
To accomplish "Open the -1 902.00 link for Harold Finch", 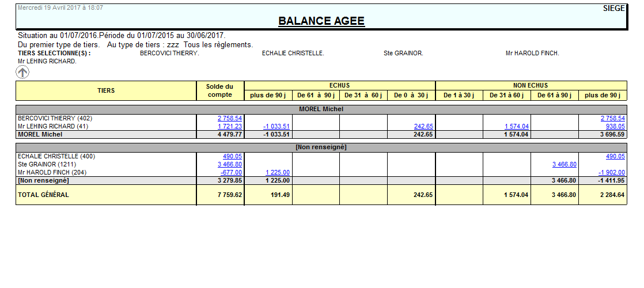I will click(612, 172).
